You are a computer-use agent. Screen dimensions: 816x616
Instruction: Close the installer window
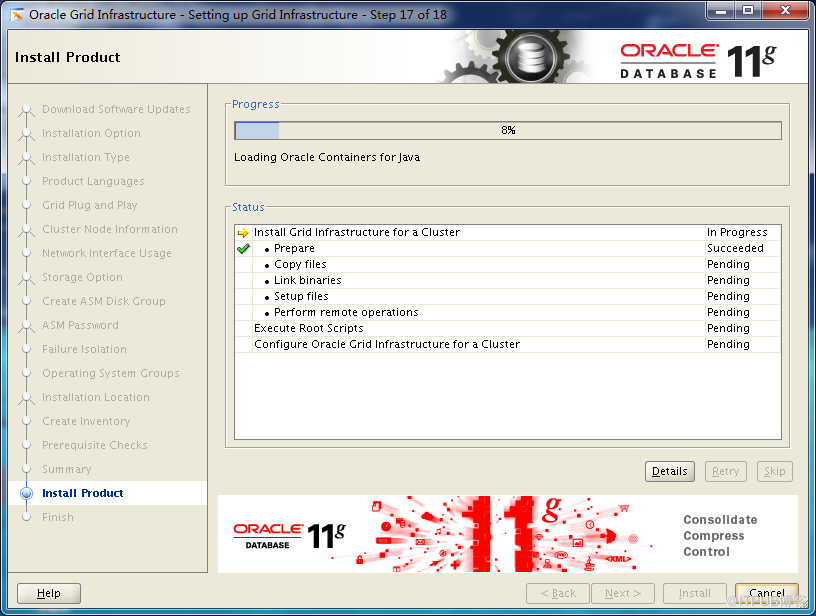coord(786,10)
